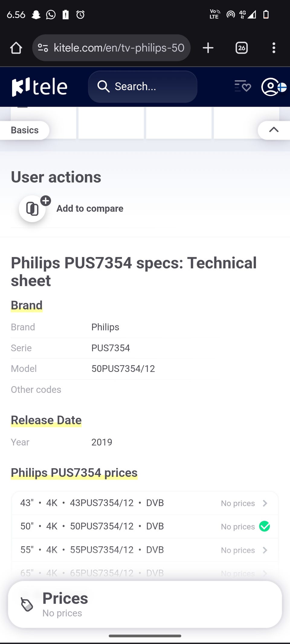The width and height of the screenshot is (290, 644).
Task: Tap the Kitele logo
Action: [x=40, y=87]
